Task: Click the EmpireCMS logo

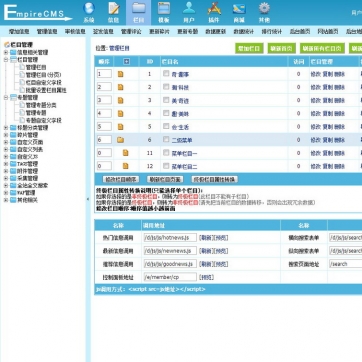Action: [x=37, y=13]
